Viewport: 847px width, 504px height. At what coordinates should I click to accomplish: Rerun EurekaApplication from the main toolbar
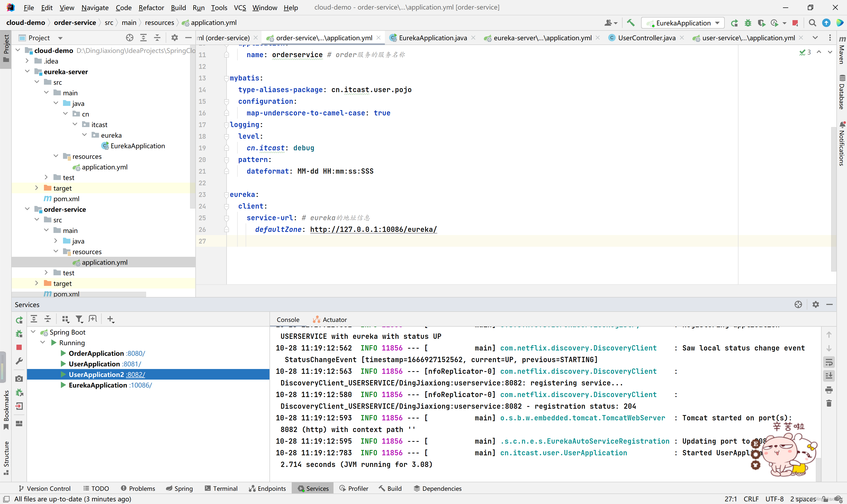[734, 23]
